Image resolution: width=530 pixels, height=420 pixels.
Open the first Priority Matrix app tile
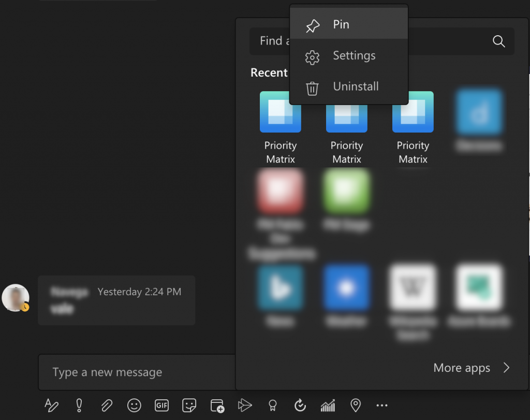pos(280,111)
